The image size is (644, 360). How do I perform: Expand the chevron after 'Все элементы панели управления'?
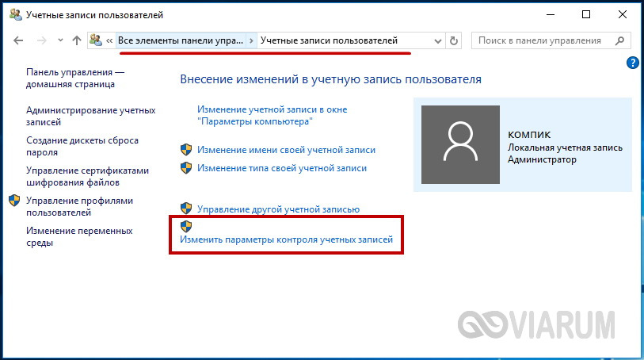(252, 40)
